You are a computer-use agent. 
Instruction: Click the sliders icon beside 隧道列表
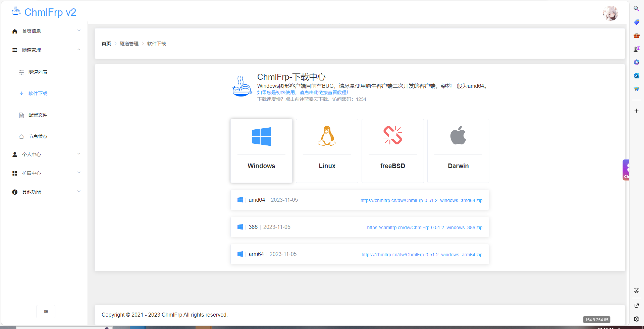(x=21, y=72)
